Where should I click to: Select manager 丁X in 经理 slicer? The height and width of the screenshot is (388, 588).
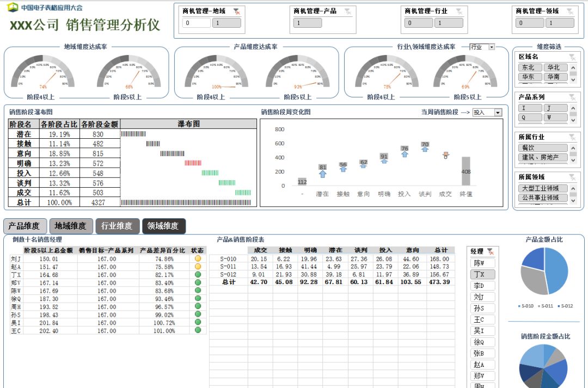482,274
